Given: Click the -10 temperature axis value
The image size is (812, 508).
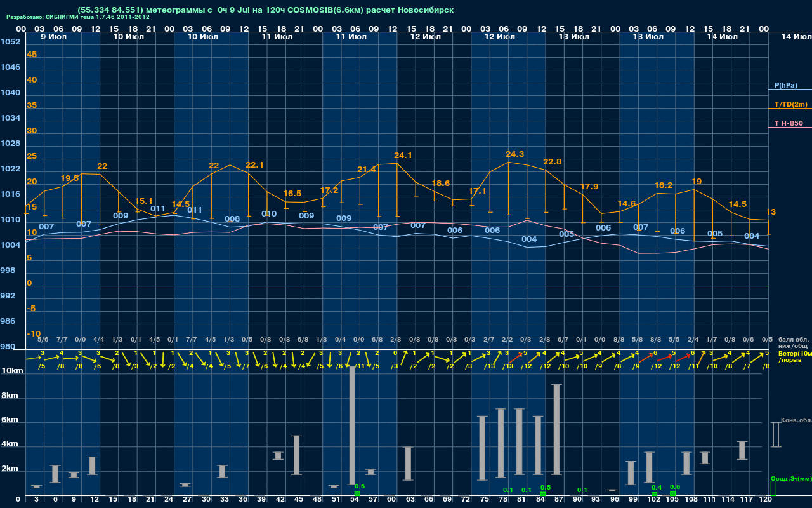Looking at the screenshot, I should [x=34, y=334].
